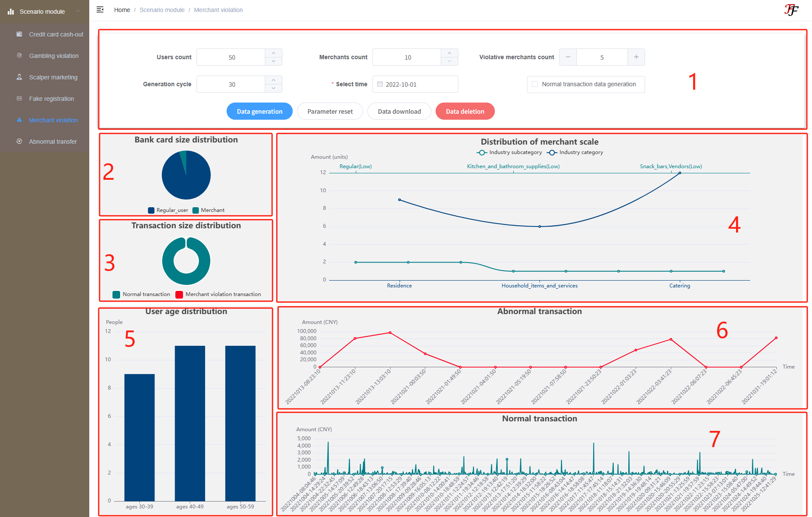Screen dimensions: 812x517
Task: Decrease Generation cycle with down arrow
Action: tap(273, 88)
